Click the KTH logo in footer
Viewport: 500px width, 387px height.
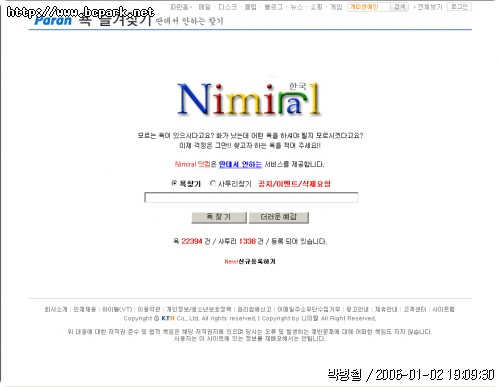coord(168,318)
